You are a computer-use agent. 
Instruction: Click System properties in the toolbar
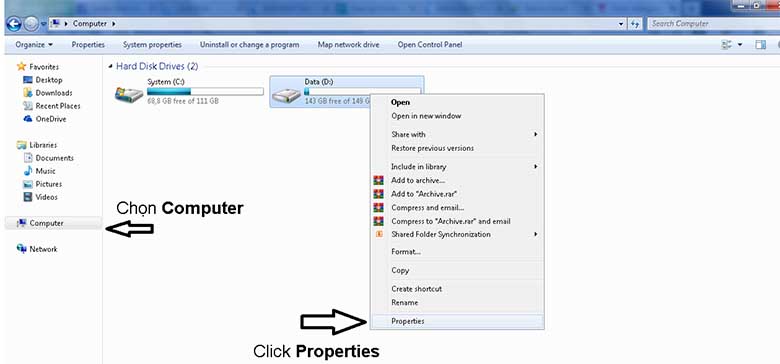click(x=152, y=45)
